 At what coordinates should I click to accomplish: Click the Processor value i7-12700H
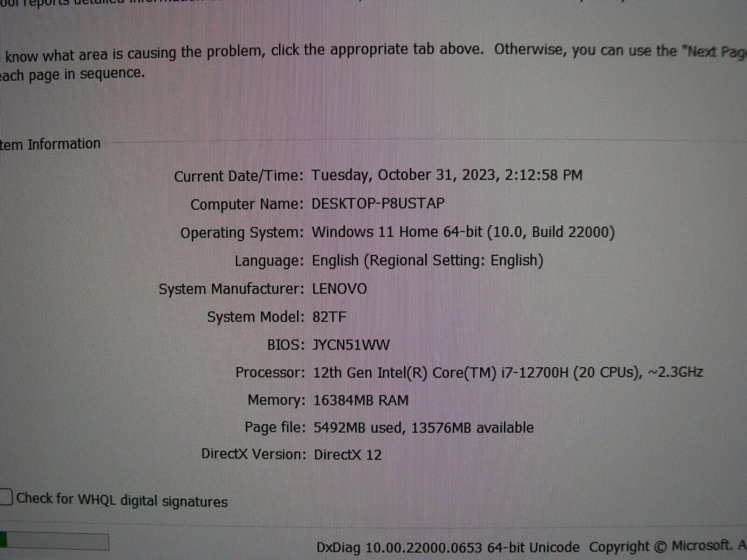click(x=508, y=372)
